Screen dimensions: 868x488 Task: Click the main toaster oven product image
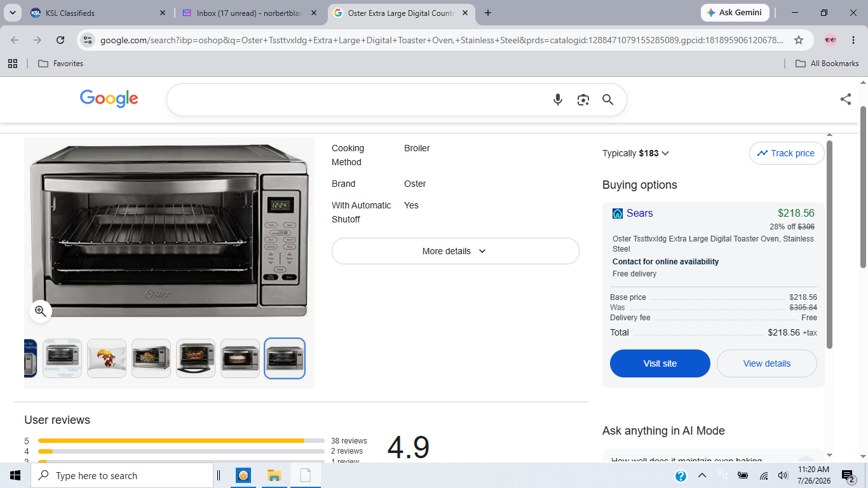(x=169, y=231)
